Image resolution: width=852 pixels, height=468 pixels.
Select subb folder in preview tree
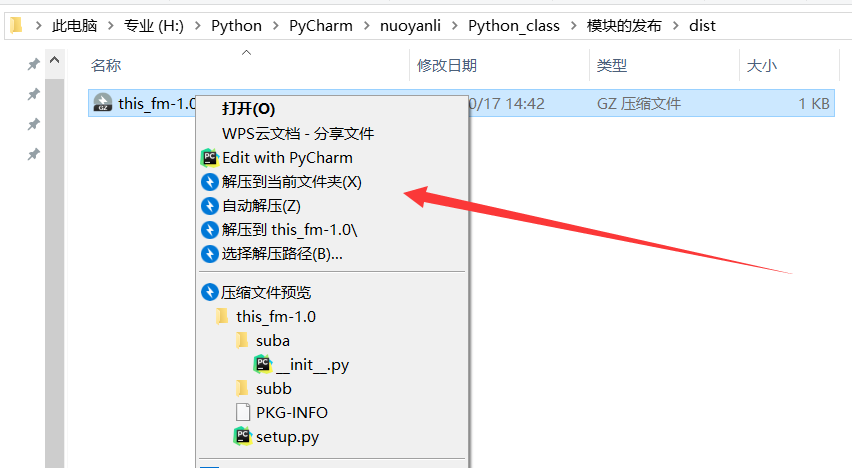274,389
